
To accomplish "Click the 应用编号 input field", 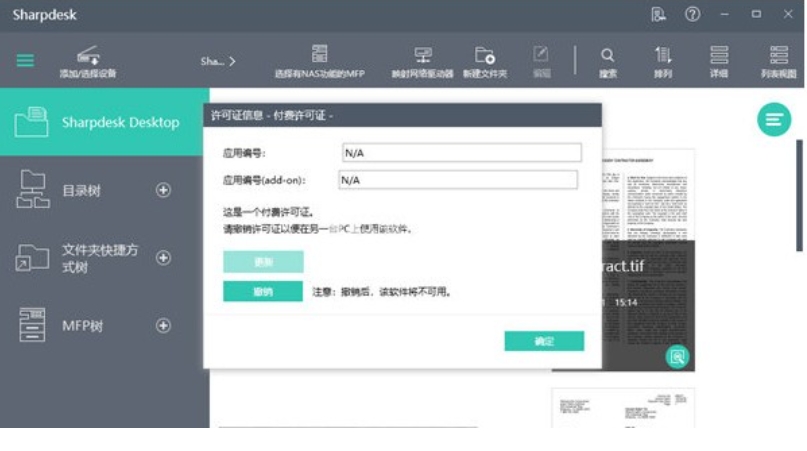I will pyautogui.click(x=462, y=152).
